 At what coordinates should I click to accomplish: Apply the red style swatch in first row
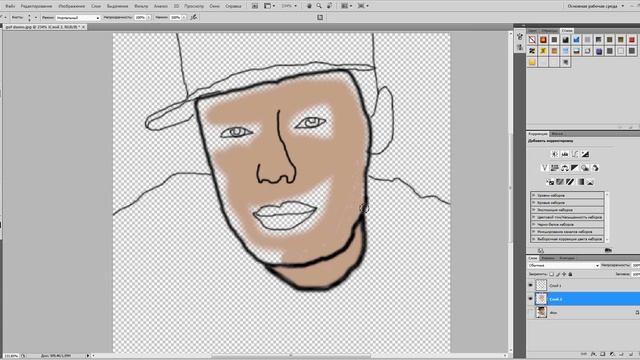(x=632, y=40)
